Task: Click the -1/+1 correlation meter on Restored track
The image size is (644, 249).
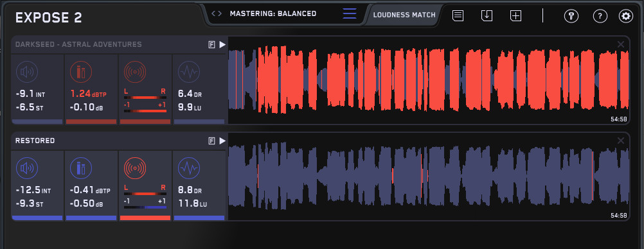Action: point(145,207)
